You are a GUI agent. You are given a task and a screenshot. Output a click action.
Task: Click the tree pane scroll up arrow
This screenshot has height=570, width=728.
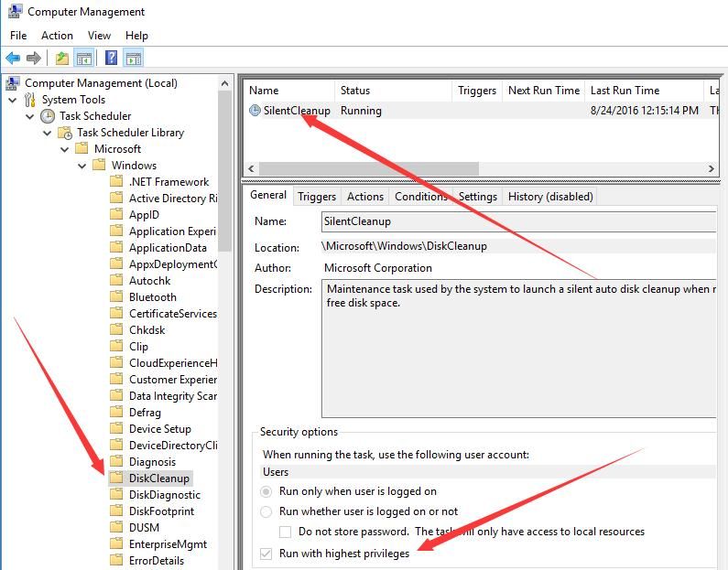(224, 83)
